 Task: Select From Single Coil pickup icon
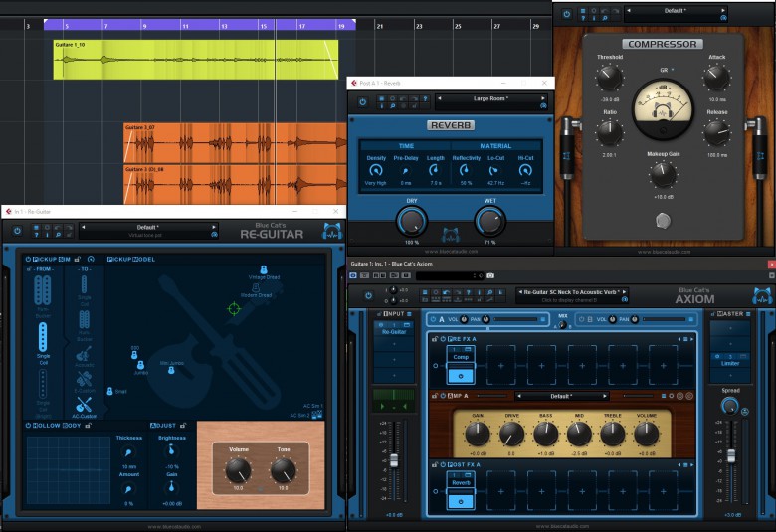(43, 337)
